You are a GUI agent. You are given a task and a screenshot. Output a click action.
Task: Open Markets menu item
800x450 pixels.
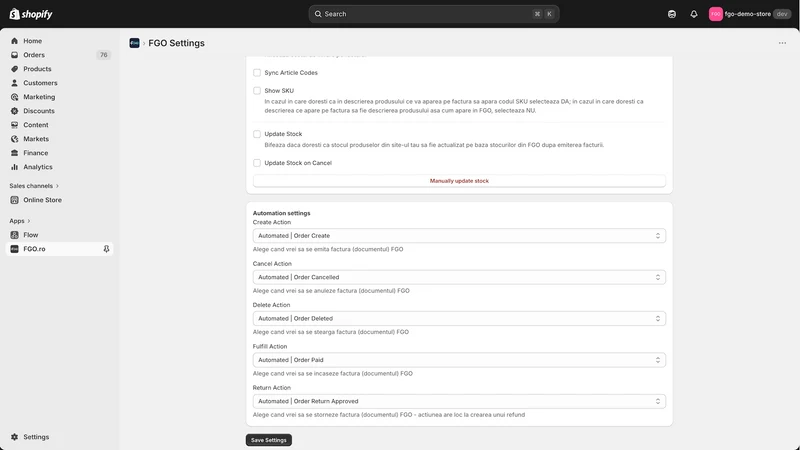click(x=36, y=139)
